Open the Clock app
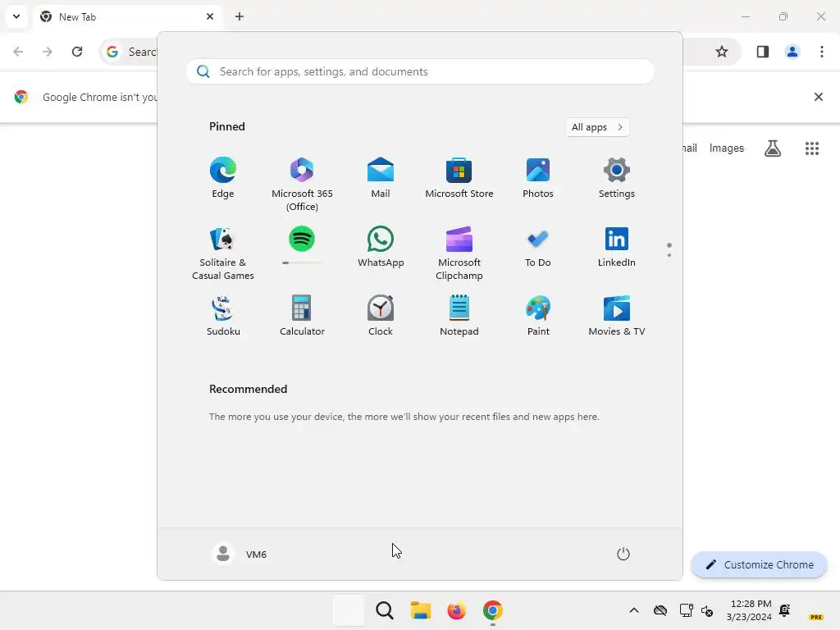This screenshot has height=630, width=840. coord(381,316)
